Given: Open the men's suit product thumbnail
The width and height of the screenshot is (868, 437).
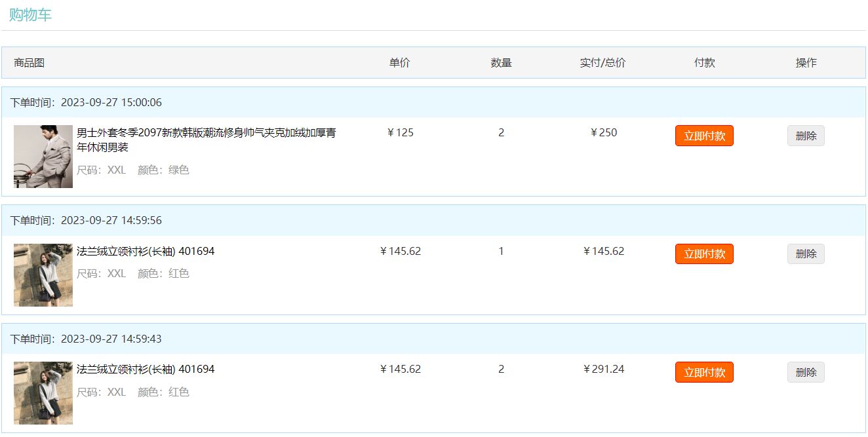Looking at the screenshot, I should click(x=43, y=157).
